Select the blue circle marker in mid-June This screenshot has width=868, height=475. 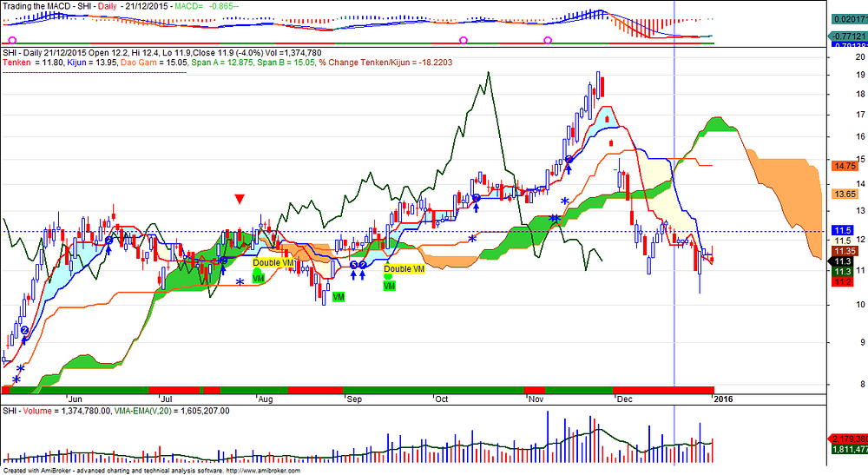click(x=109, y=241)
